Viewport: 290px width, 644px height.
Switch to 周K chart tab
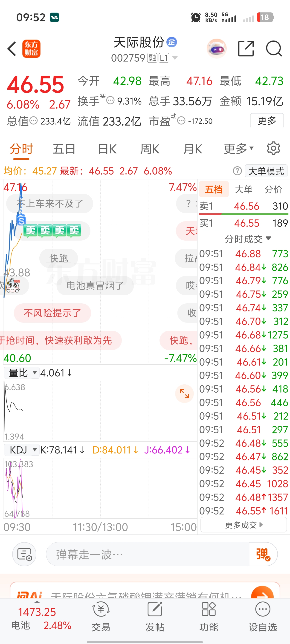click(150, 149)
